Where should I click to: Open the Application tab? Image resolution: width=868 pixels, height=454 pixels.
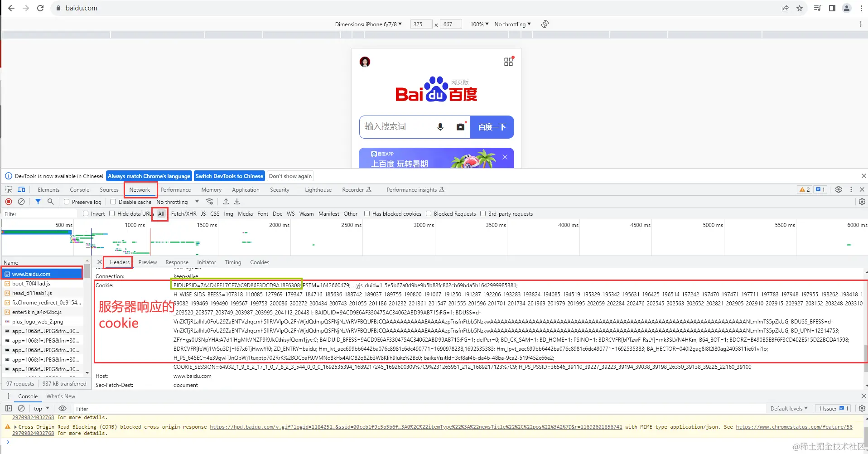coord(246,189)
